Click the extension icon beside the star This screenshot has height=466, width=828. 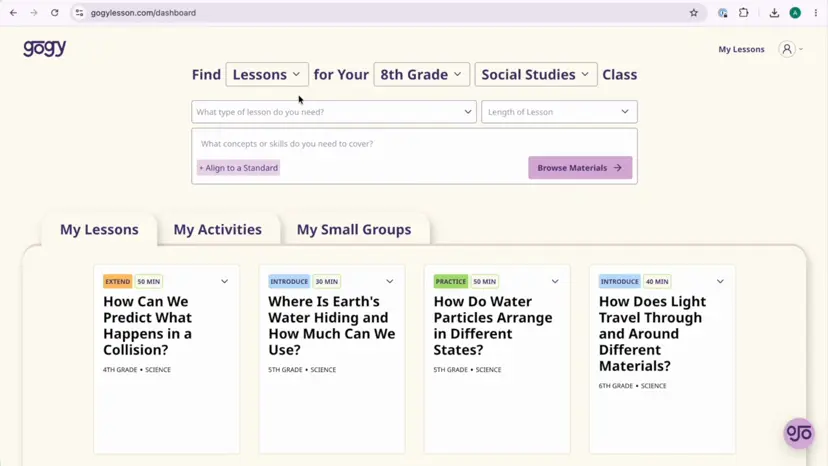[x=723, y=13]
